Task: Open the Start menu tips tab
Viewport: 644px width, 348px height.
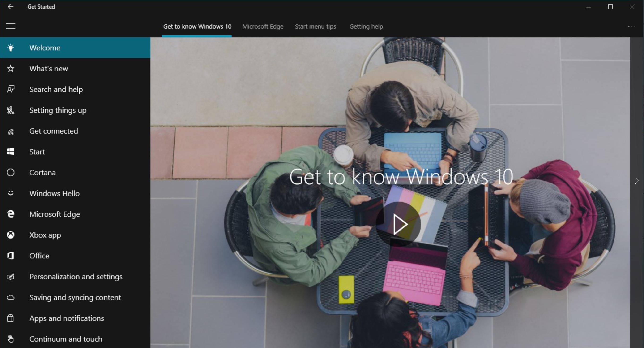Action: coord(315,26)
